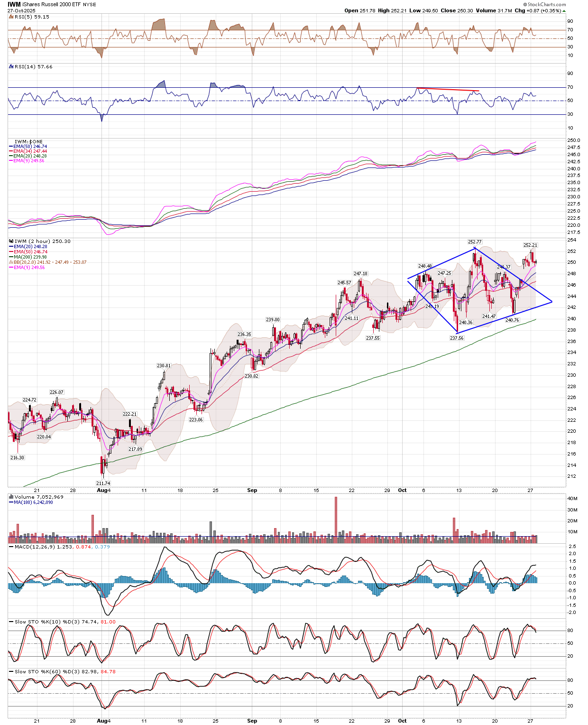Click the tallest volume bar in mid-September
Screen dimensions: 588x725
[336, 520]
